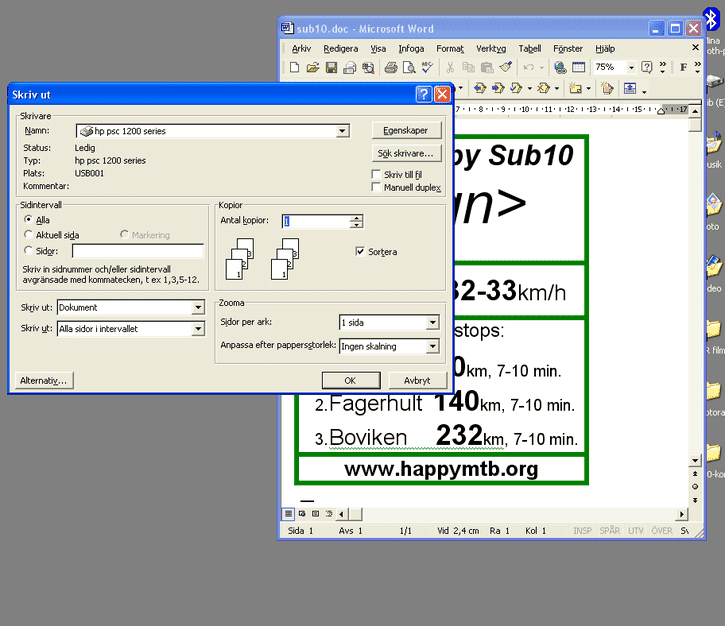Enable the Skriv till fil checkbox
Image resolution: width=725 pixels, height=626 pixels.
pyautogui.click(x=376, y=174)
